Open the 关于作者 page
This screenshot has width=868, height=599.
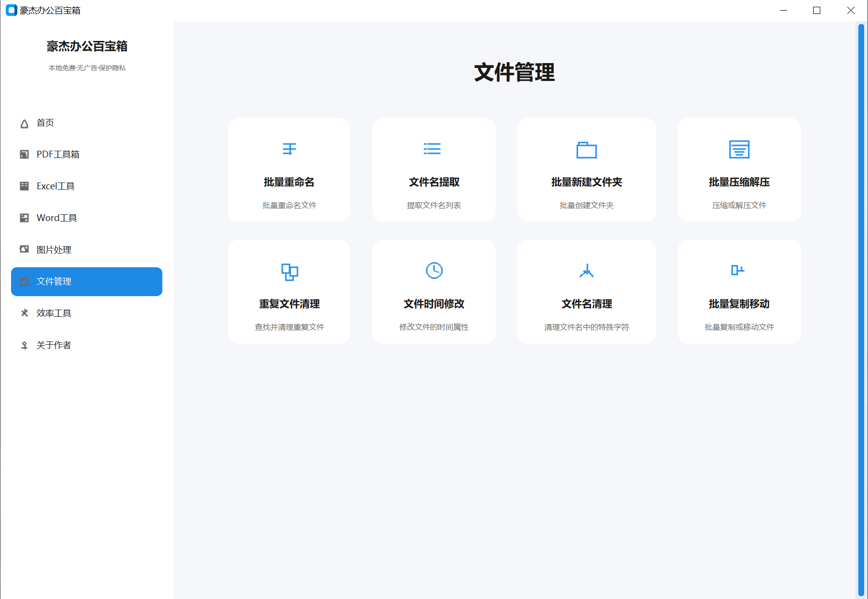click(x=87, y=345)
